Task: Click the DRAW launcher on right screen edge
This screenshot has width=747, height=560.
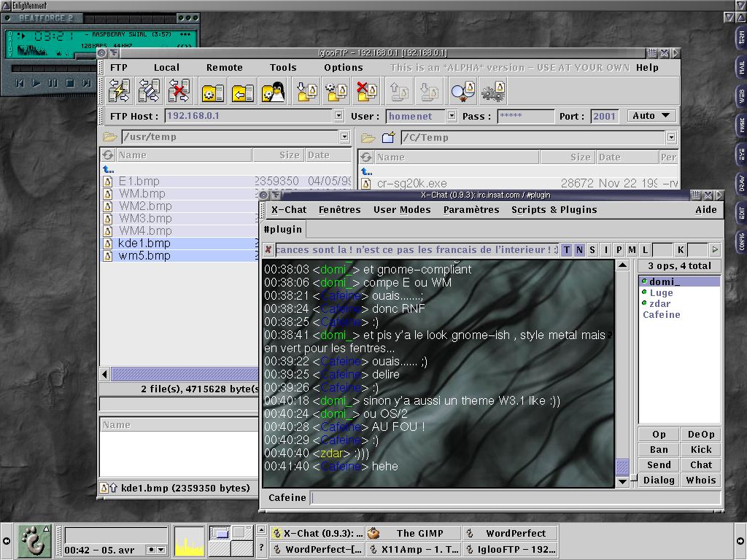Action: tap(741, 184)
